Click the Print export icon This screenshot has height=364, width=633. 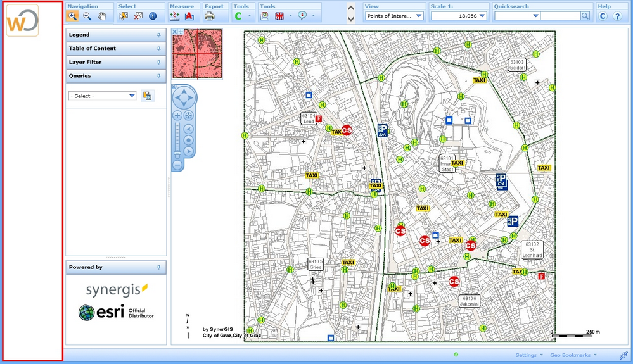210,16
